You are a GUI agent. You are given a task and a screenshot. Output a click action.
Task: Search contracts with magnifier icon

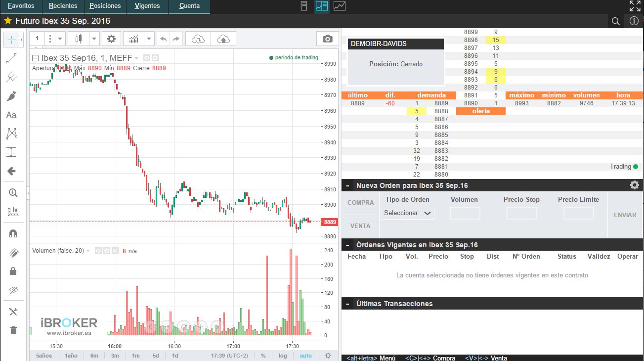point(616,21)
